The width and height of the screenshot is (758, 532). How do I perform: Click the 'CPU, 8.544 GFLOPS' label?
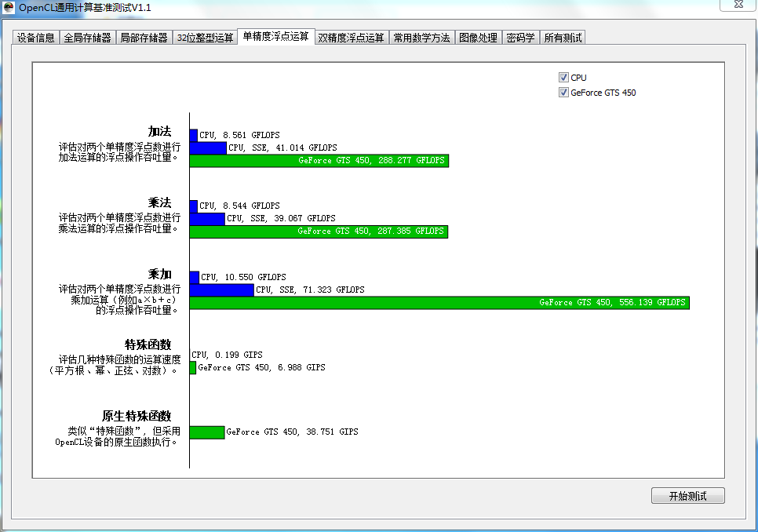(240, 206)
